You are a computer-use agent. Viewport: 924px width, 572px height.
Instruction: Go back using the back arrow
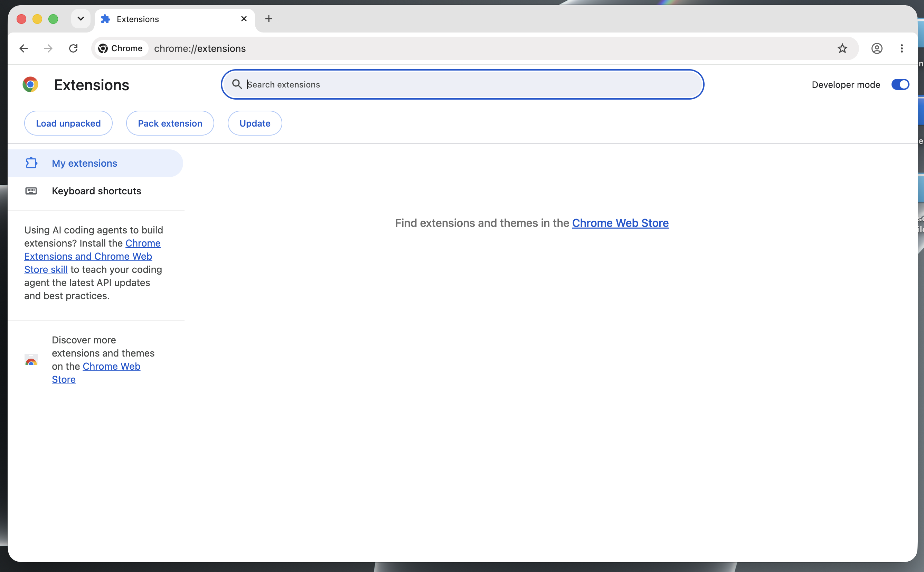[23, 48]
